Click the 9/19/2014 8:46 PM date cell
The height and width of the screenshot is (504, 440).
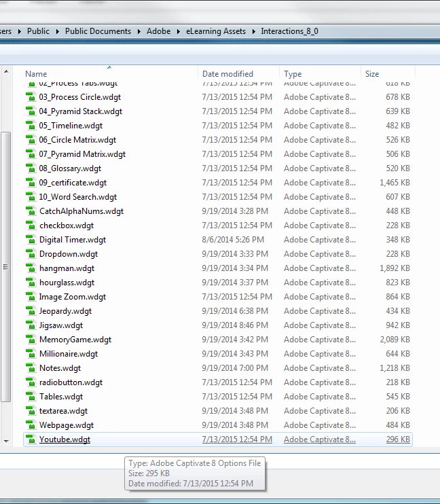235,325
